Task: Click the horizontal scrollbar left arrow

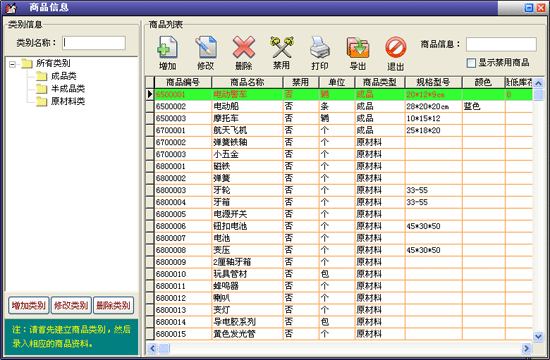Action: (x=152, y=348)
